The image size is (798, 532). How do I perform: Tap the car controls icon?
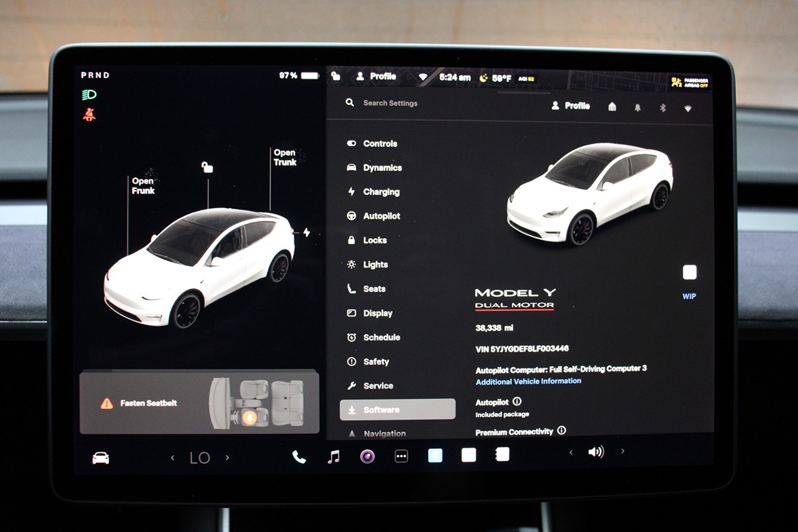click(x=100, y=458)
